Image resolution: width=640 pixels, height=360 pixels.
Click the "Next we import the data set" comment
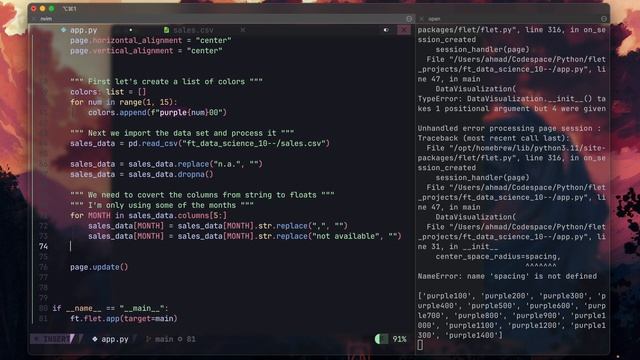click(x=182, y=133)
